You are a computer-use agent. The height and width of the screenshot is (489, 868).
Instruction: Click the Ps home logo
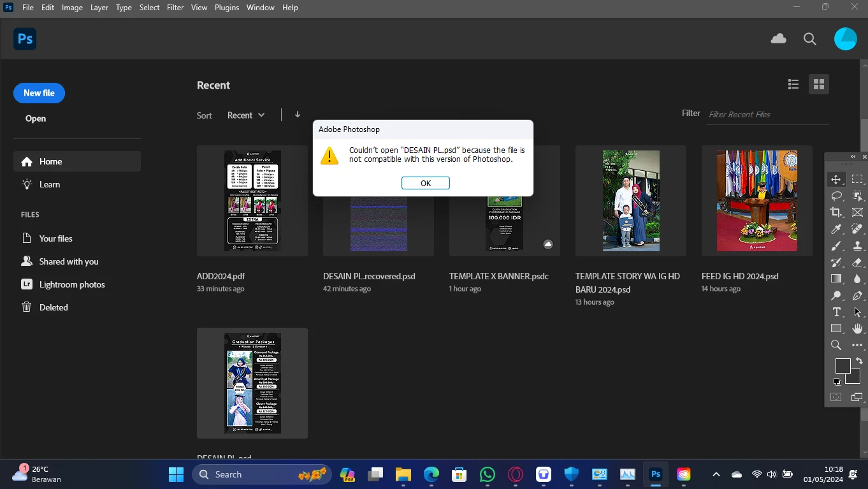25,39
